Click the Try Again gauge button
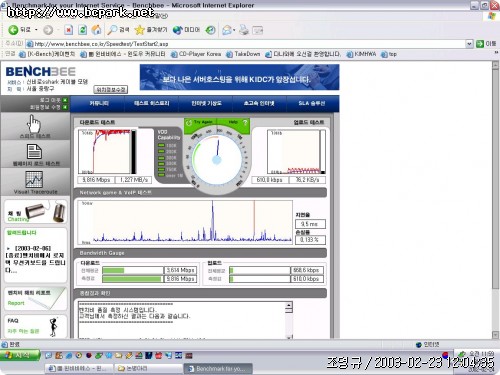500x375 pixels. (200, 122)
